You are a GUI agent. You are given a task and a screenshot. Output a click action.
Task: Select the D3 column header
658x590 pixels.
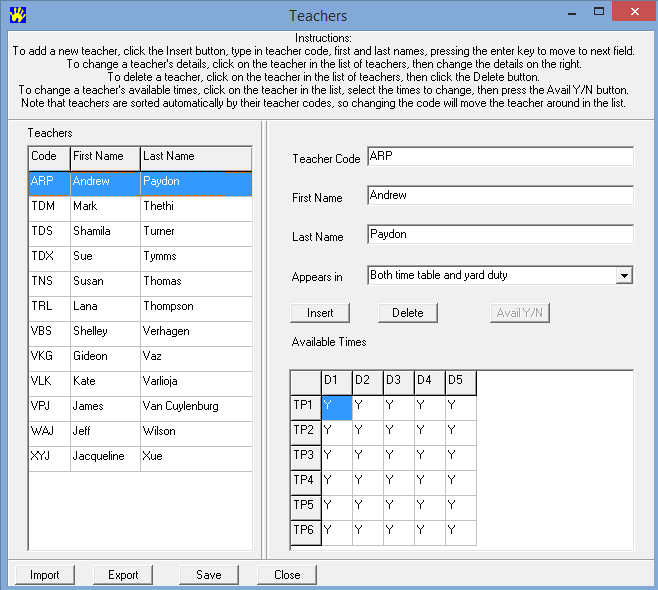pos(399,382)
